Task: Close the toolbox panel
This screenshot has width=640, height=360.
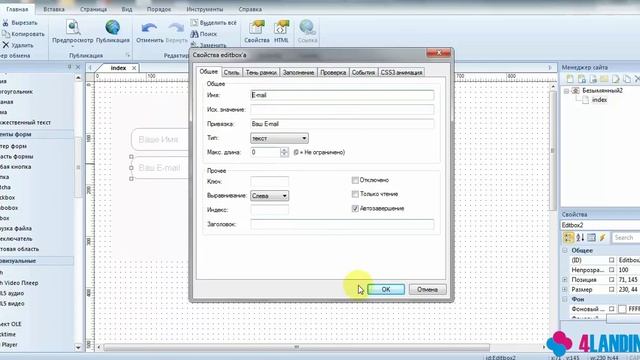Action: [78, 67]
